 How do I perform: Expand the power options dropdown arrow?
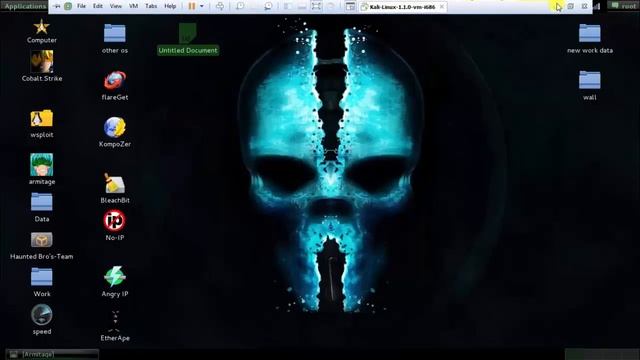coord(202,6)
